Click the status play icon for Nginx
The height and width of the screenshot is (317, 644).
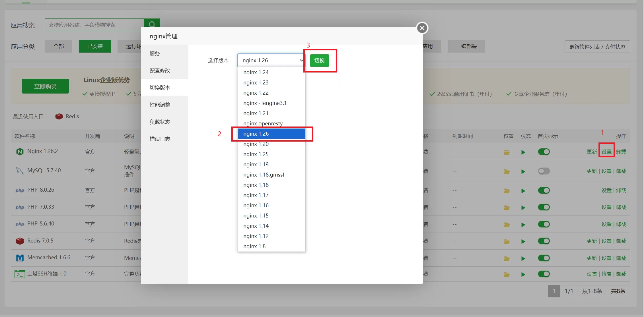pos(523,152)
